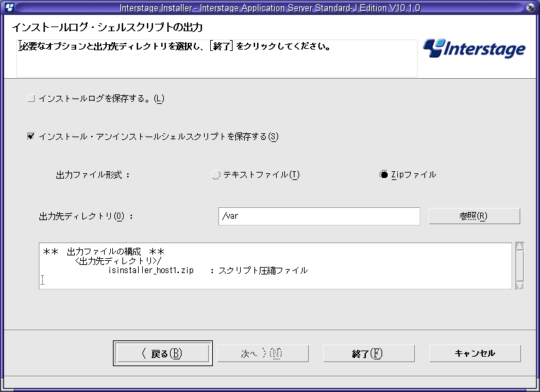Viewport: 540px width, 392px height.
Task: Click the 出力ファイル形式 label
Action: click(x=93, y=175)
